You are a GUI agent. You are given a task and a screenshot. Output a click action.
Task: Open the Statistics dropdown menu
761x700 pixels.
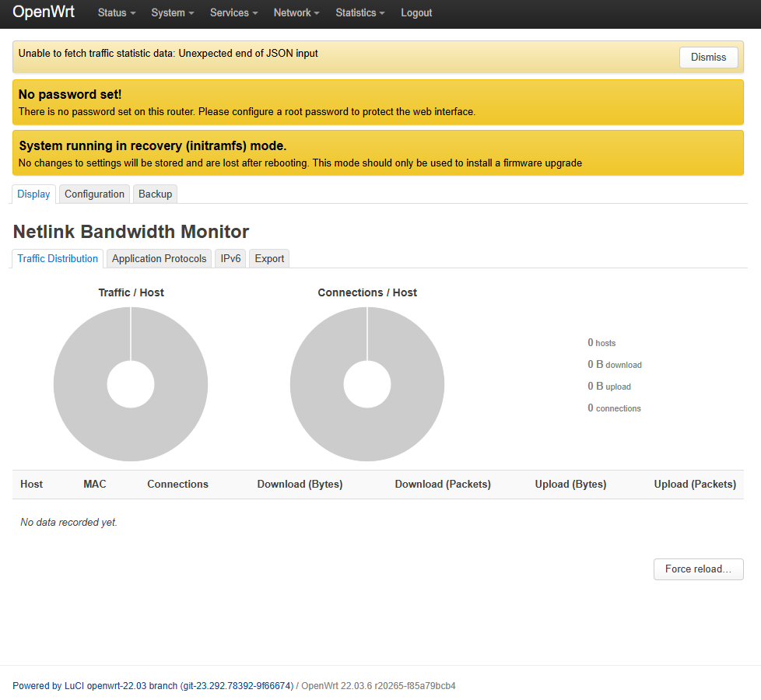click(x=359, y=13)
